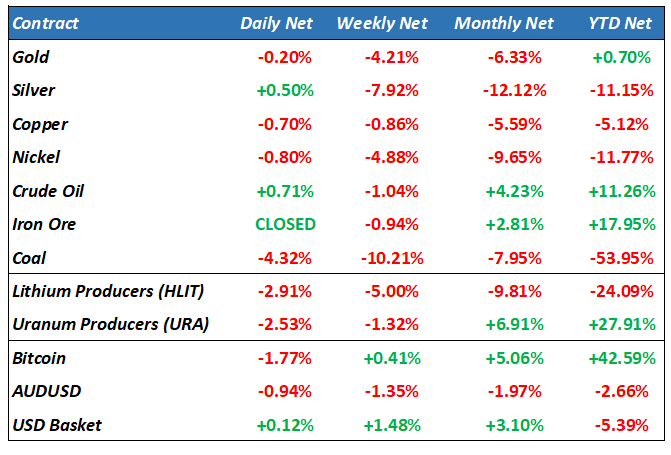
Task: Select Silver's monthly net -12.12% cell
Action: click(x=514, y=90)
